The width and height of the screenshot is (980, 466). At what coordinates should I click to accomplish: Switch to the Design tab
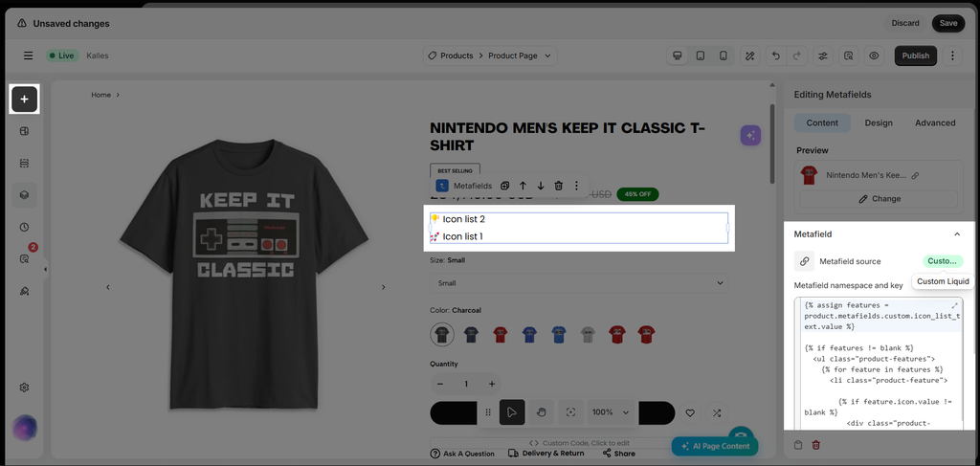click(x=879, y=123)
